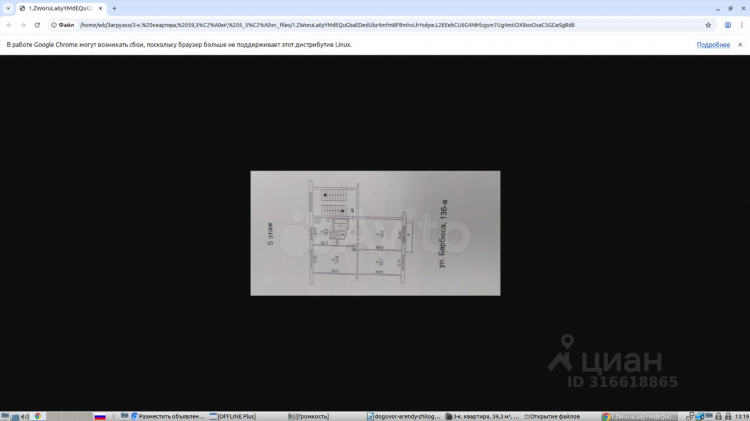The width and height of the screenshot is (750, 421).
Task: Click the Russian flag keyboard layout indicator
Action: pos(100,417)
